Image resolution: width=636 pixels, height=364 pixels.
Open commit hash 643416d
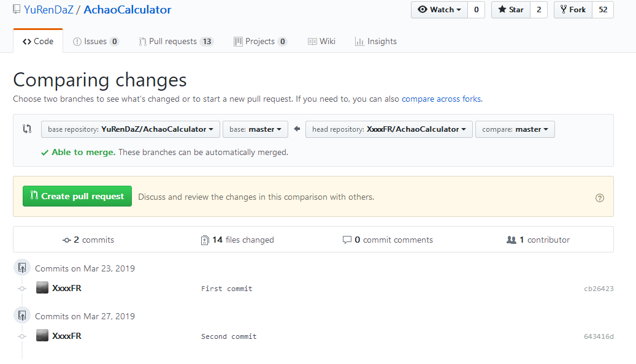[x=599, y=336]
